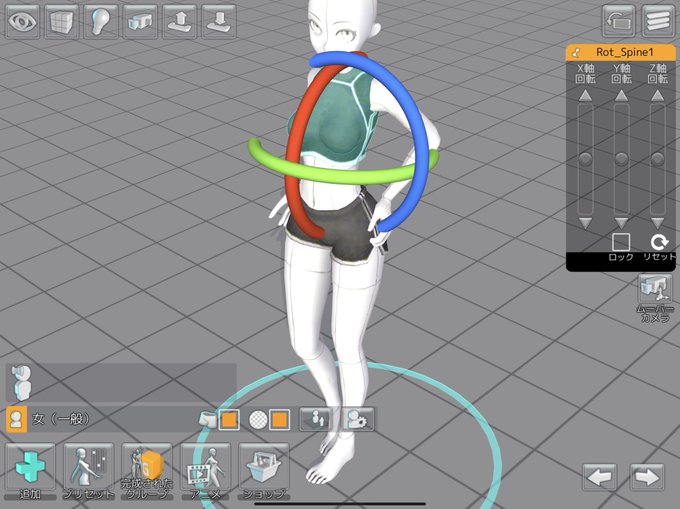Open the 追加 add button
The width and height of the screenshot is (680, 509).
coord(30,471)
